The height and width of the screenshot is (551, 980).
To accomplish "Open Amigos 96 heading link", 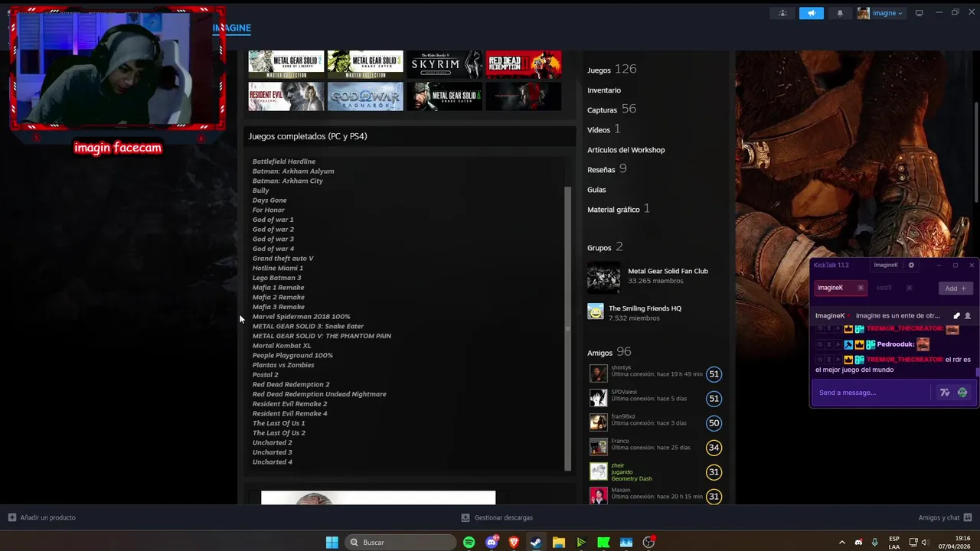I will click(609, 352).
